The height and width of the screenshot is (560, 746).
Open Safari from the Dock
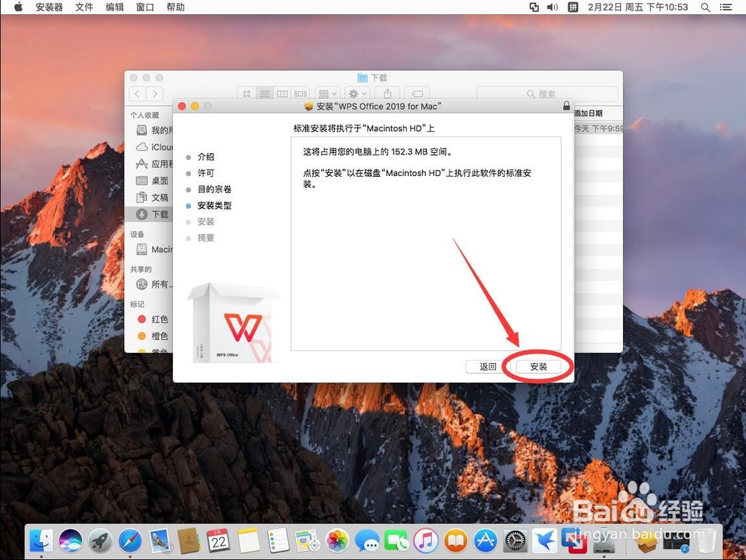[x=130, y=541]
